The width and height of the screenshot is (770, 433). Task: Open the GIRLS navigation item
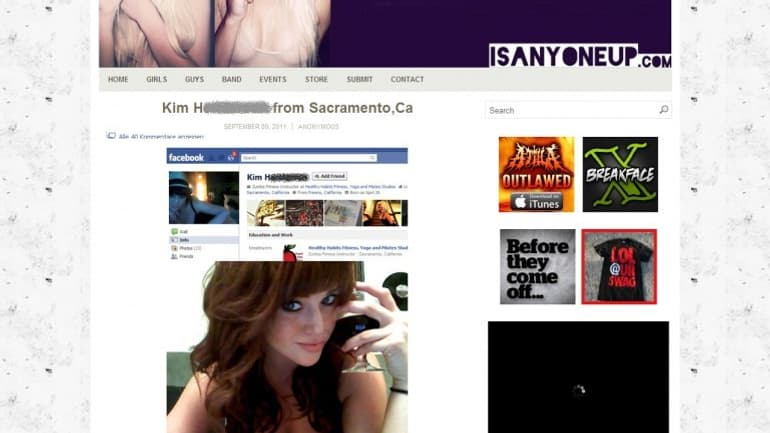pos(157,79)
